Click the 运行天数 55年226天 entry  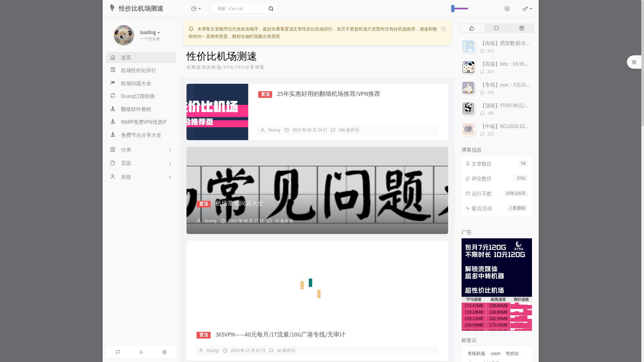click(x=497, y=193)
